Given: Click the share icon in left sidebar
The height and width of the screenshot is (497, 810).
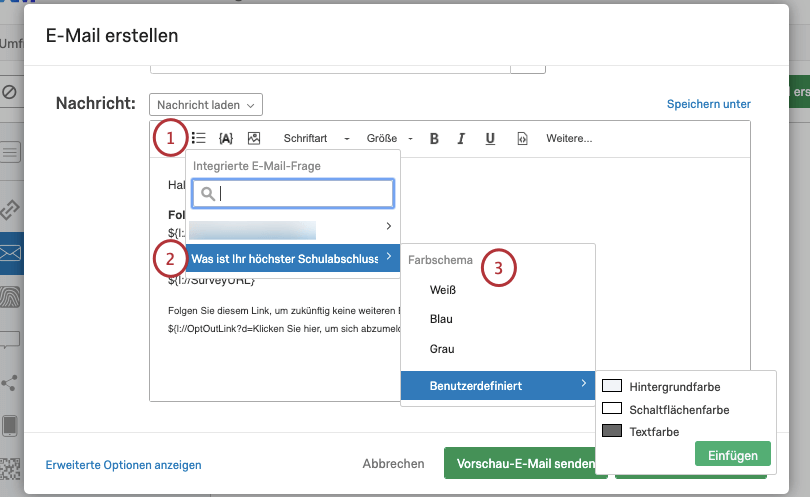Looking at the screenshot, I should tap(9, 383).
